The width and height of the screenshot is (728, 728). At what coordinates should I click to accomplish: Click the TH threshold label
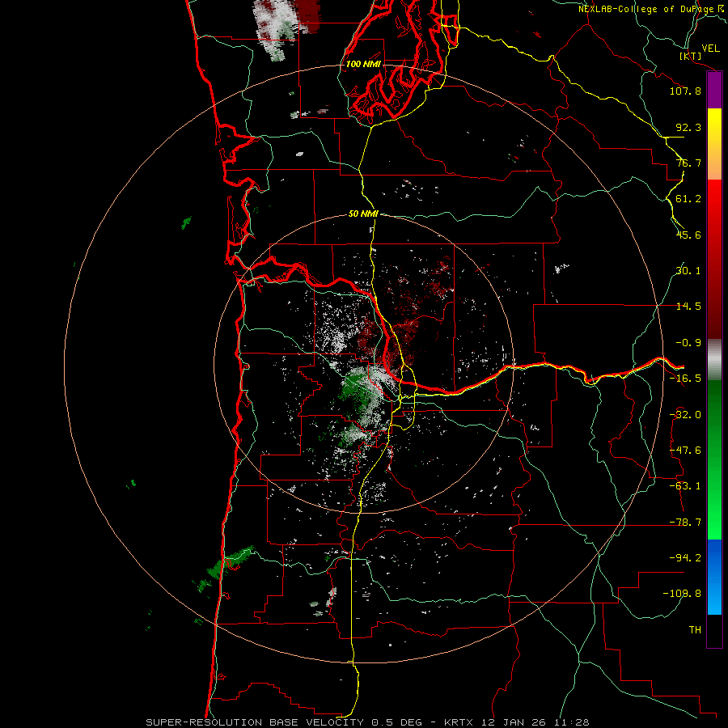695,630
